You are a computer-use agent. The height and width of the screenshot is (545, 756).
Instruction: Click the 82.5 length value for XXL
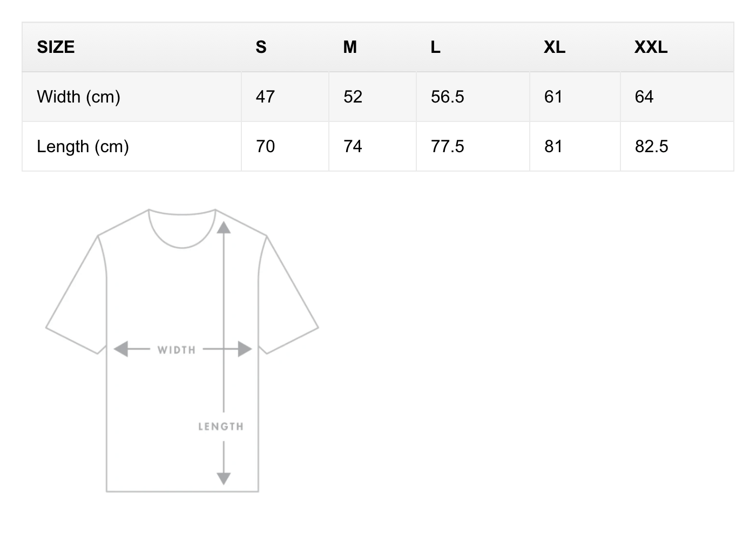pos(651,147)
